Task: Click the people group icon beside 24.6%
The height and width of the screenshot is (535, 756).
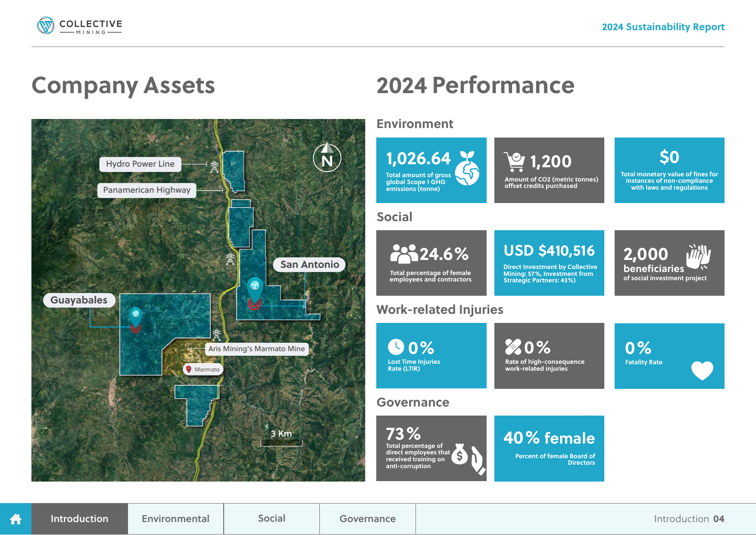Action: tap(404, 254)
